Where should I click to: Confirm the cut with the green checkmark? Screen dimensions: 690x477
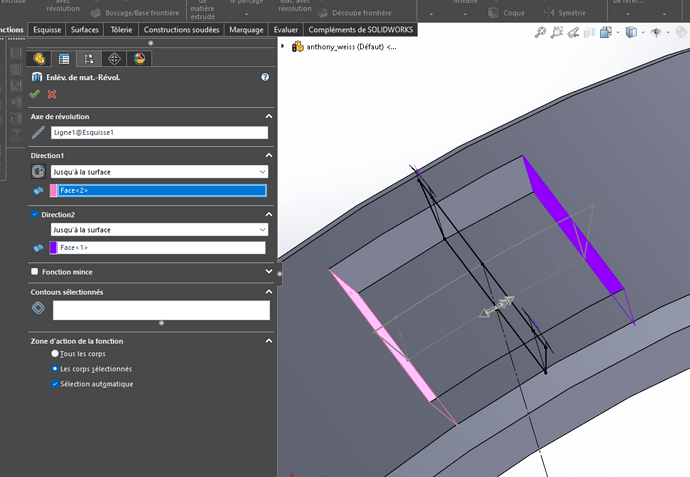(x=35, y=94)
